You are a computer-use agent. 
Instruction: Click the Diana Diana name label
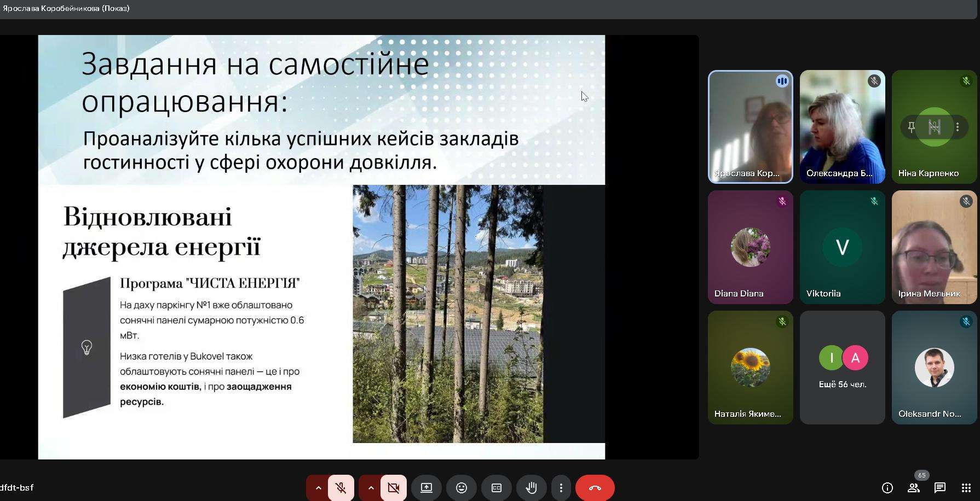point(739,293)
